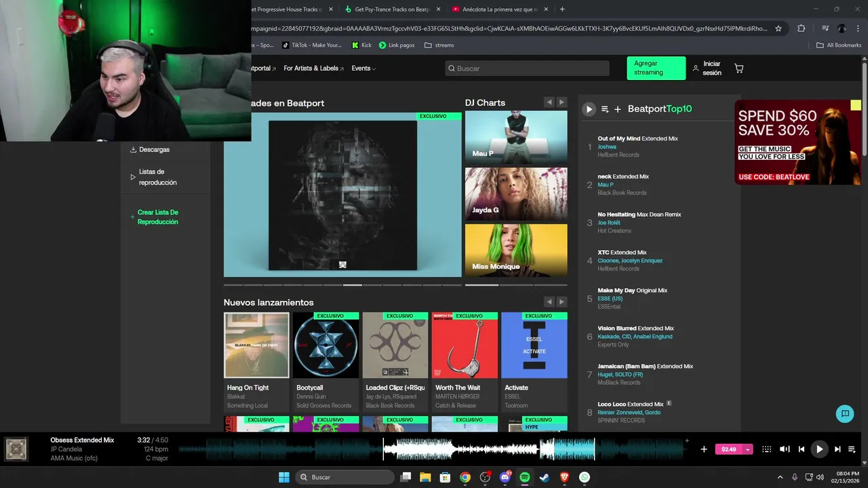Image resolution: width=868 pixels, height=488 pixels.
Task: Open Hang On Tight release cover
Action: click(256, 345)
